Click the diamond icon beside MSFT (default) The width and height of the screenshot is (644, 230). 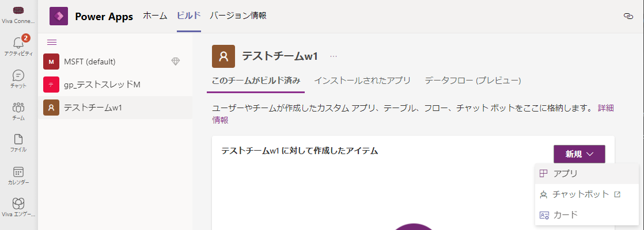pyautogui.click(x=175, y=62)
